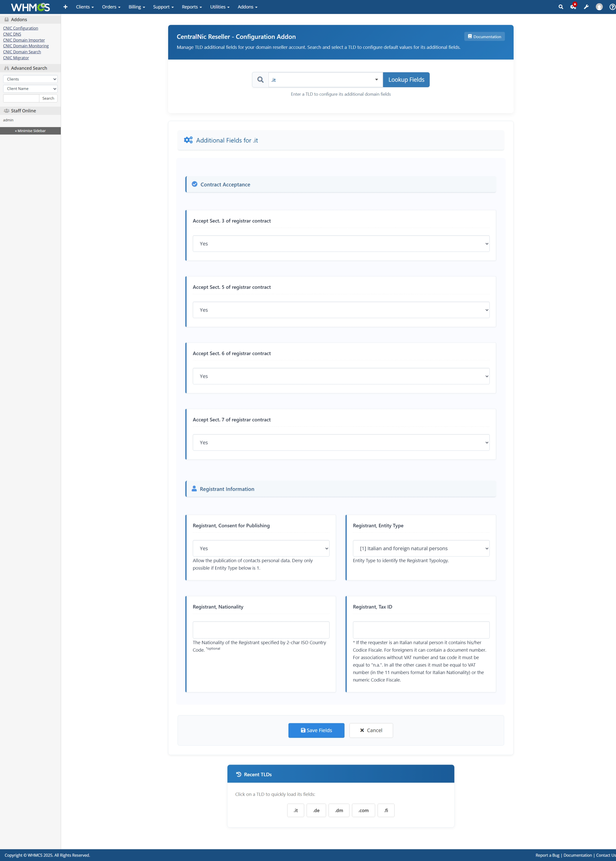Screen dimensions: 616x861
Task: Click Contact Us footer link
Action: [606, 855]
